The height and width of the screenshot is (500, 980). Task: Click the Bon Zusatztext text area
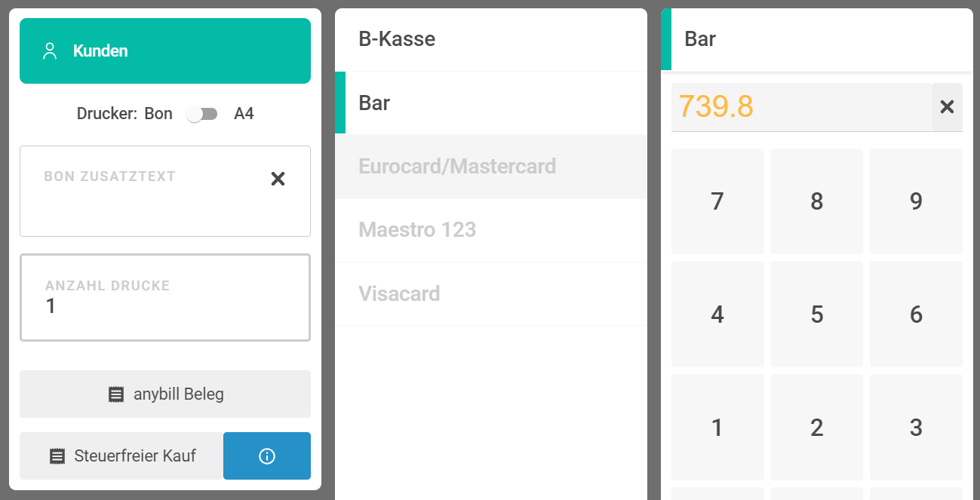pyautogui.click(x=165, y=192)
